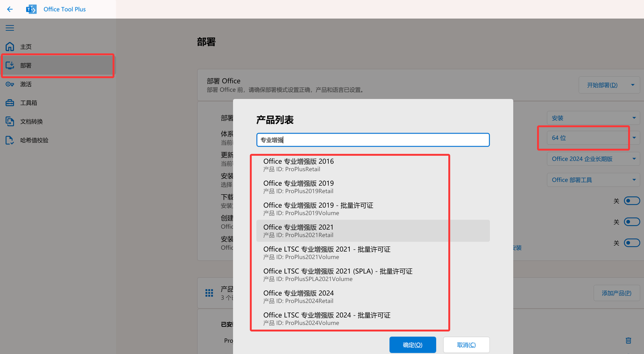Click the Office Tool Plus logo
Screen dimensions: 644x354
click(31, 9)
